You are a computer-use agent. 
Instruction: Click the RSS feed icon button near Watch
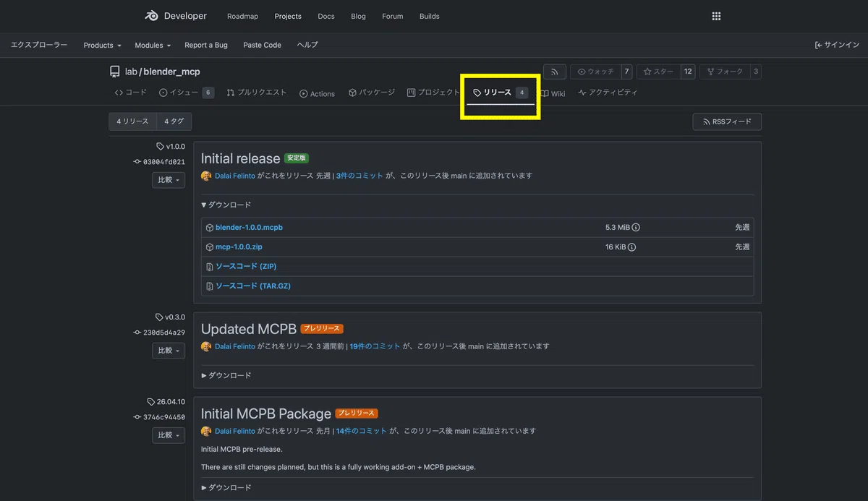point(555,72)
